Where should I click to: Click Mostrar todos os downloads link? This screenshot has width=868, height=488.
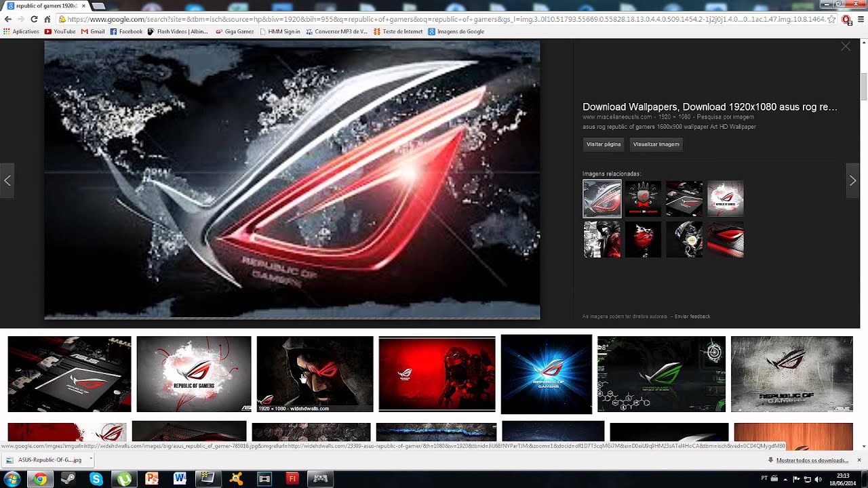point(811,460)
